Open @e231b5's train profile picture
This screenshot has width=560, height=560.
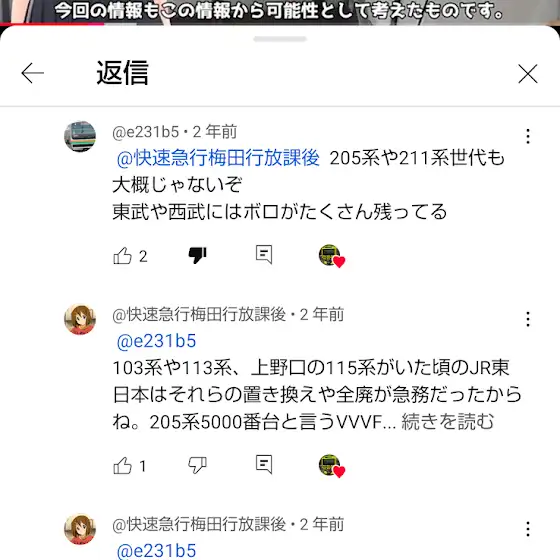pyautogui.click(x=80, y=136)
